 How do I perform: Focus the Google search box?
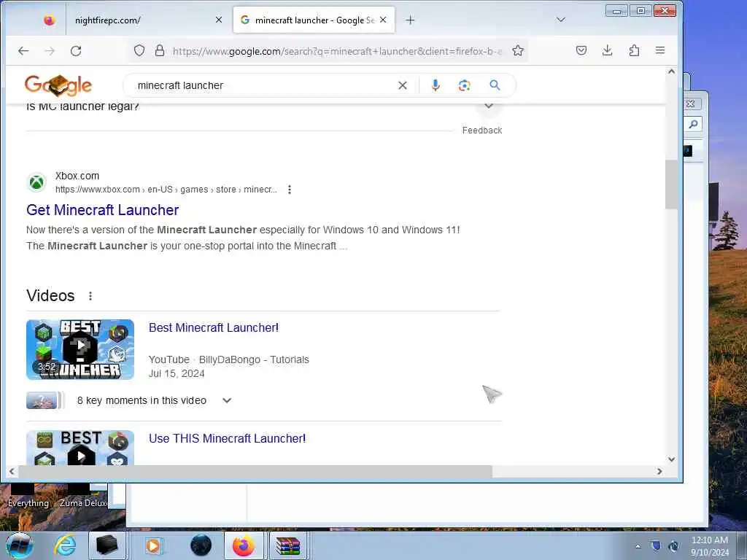263,85
